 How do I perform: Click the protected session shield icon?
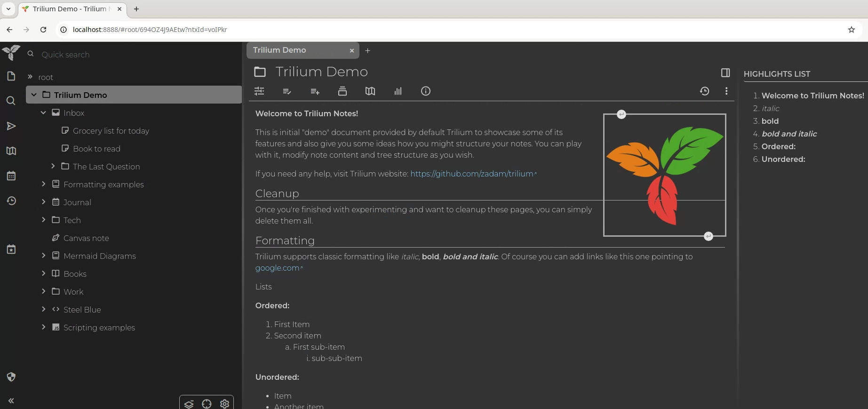(11, 377)
